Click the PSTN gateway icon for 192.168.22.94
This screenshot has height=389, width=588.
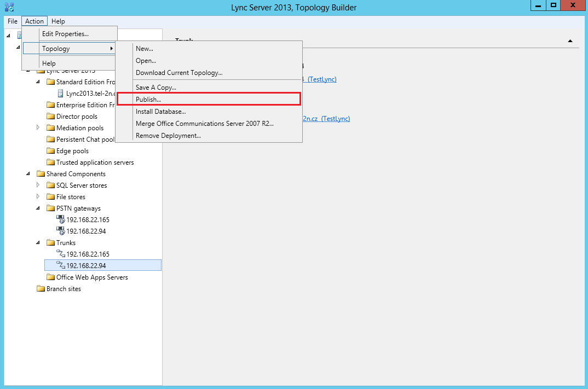pyautogui.click(x=60, y=231)
